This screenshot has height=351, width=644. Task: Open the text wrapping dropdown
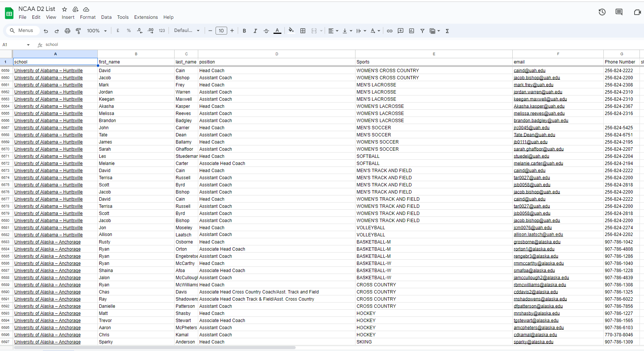[361, 31]
